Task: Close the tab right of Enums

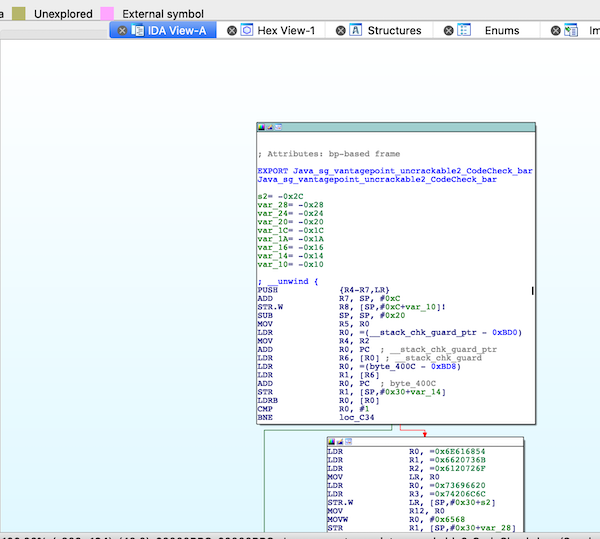Action: tap(556, 31)
